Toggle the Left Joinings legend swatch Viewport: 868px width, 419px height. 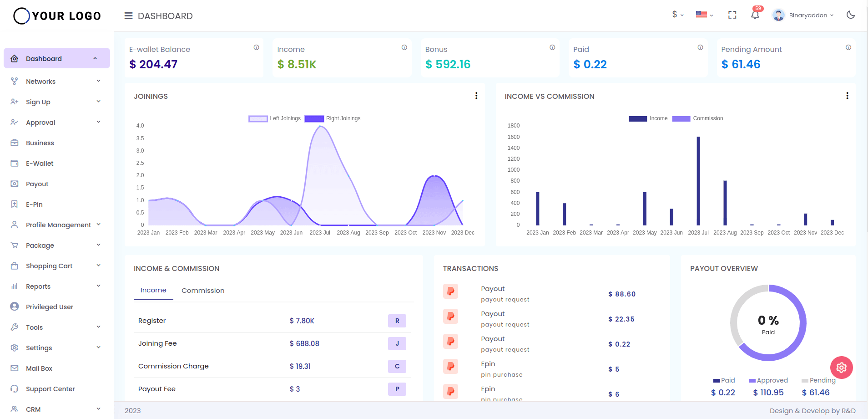point(258,118)
